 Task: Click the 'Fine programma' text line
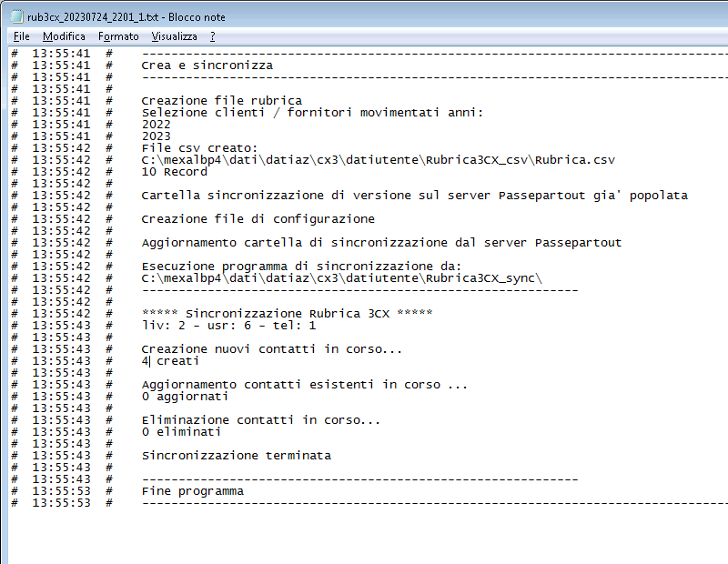pyautogui.click(x=192, y=491)
